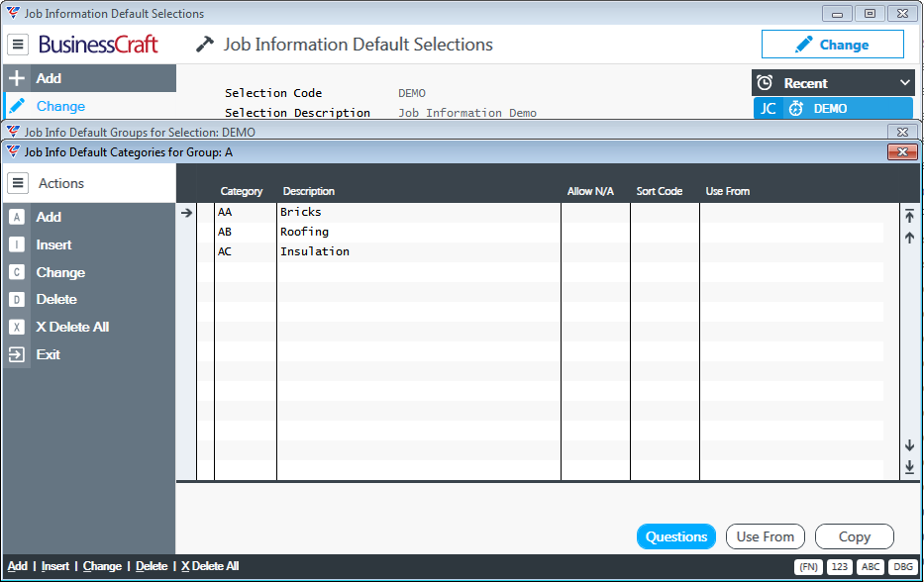Click the Description column header

tap(309, 191)
